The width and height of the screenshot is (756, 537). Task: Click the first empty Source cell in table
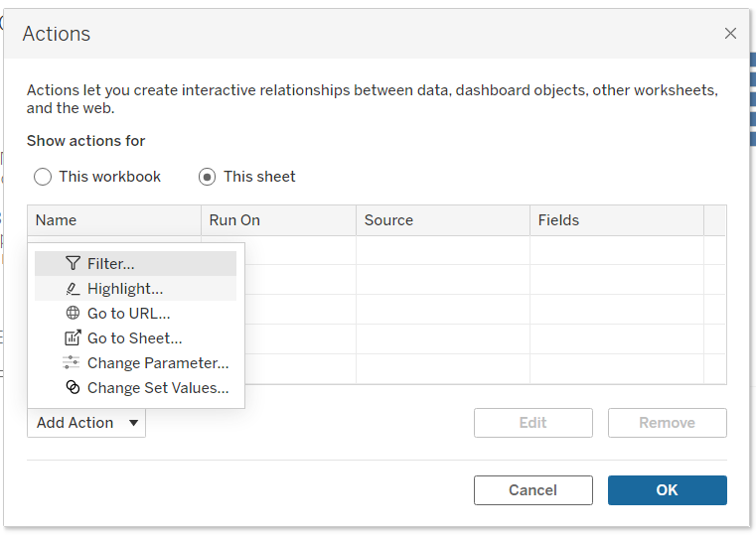[x=442, y=250]
